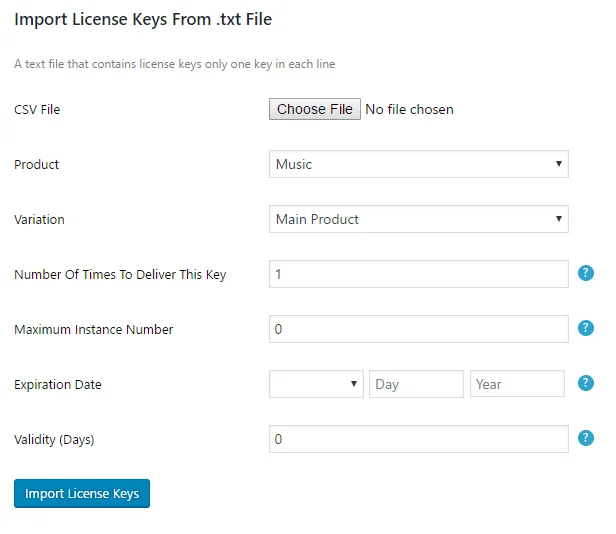Focus the Number Of Times To Deliver field
This screenshot has width=616, height=534.
click(418, 274)
